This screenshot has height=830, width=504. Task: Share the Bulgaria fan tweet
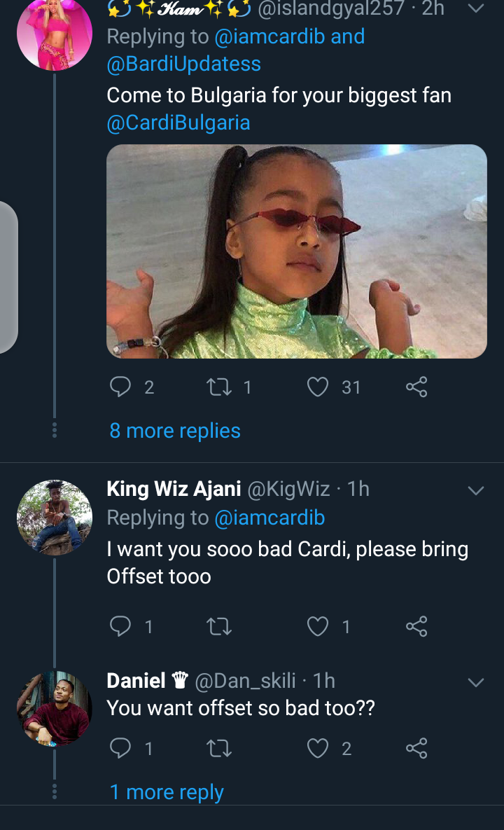[x=416, y=387]
